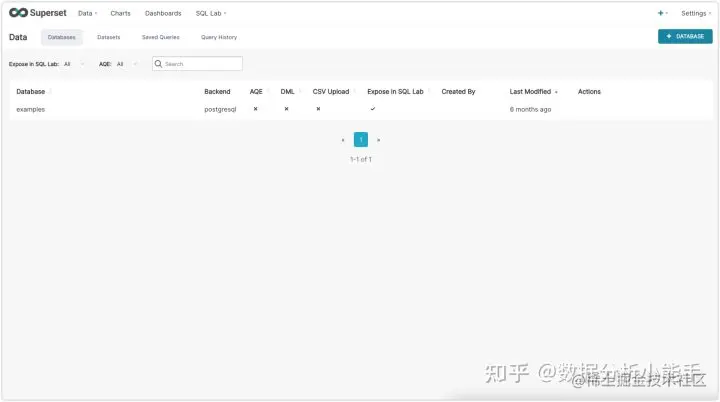
Task: Click the search magnifier icon
Action: click(x=158, y=64)
